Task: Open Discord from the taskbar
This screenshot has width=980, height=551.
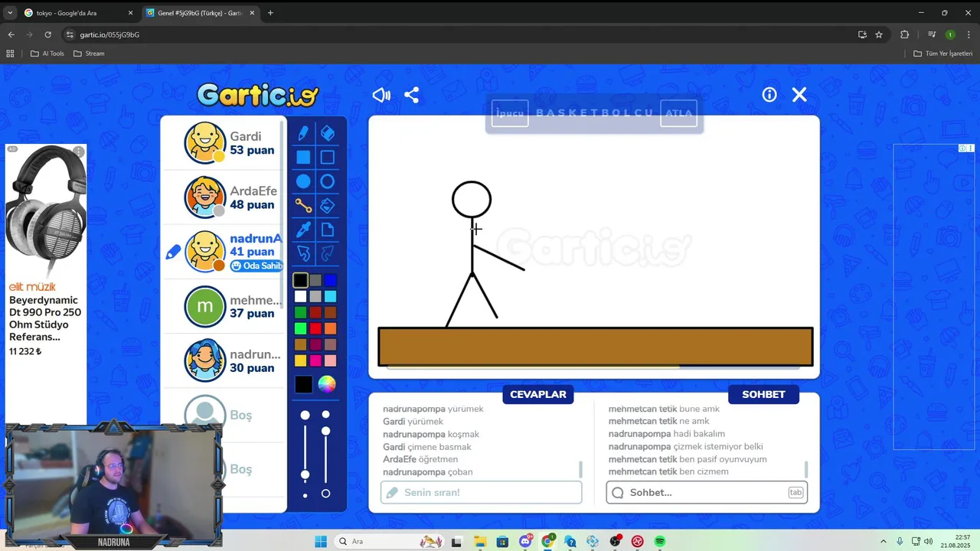Action: 525,541
